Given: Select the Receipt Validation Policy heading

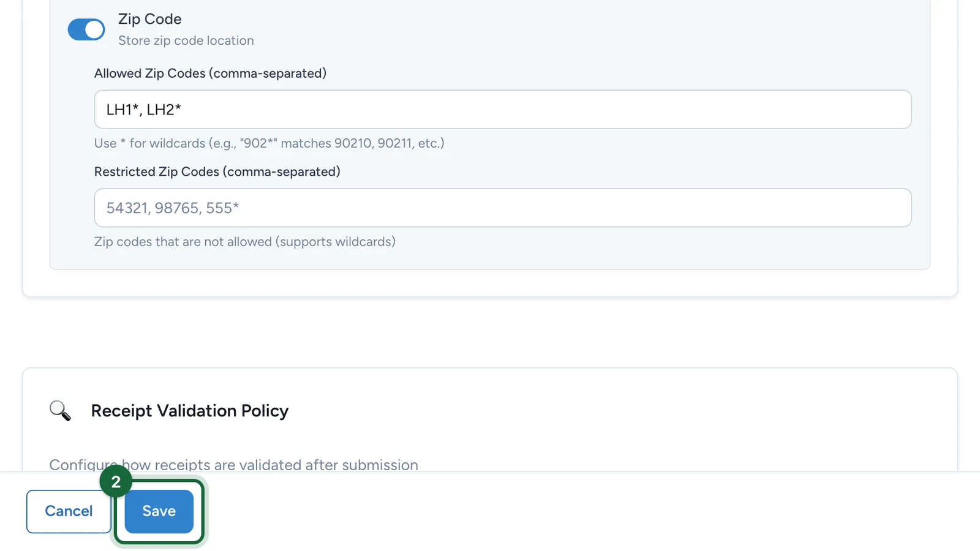Looking at the screenshot, I should [x=190, y=411].
